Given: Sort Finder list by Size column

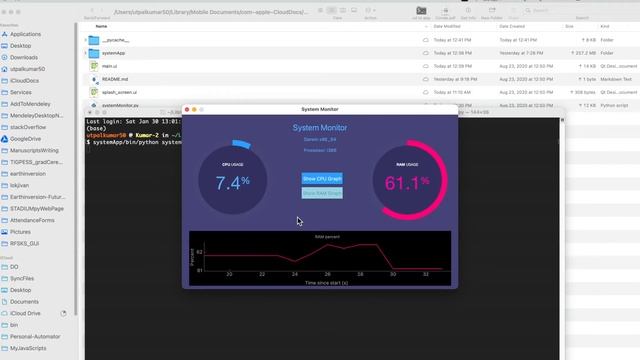Looking at the screenshot, I should (569, 26).
